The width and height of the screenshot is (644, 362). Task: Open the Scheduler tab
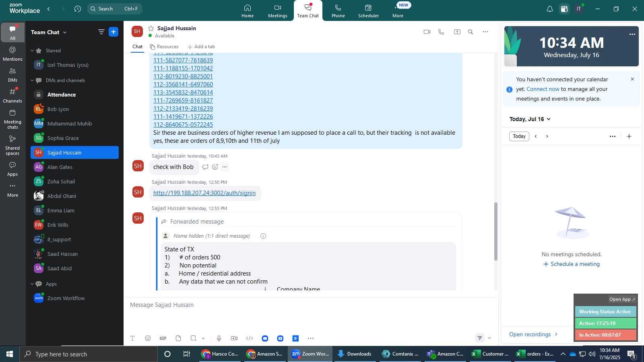[x=368, y=11]
